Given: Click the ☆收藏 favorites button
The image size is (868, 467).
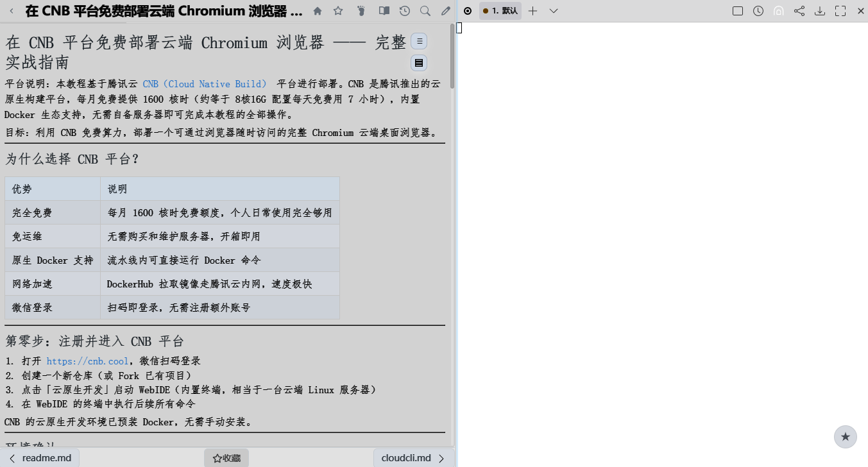Looking at the screenshot, I should [x=226, y=458].
